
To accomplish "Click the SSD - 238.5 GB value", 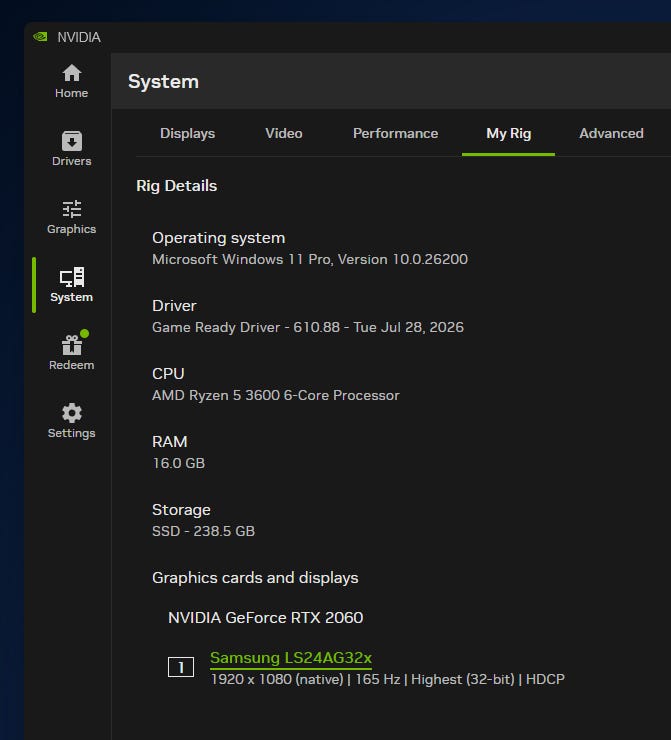I will click(x=203, y=531).
